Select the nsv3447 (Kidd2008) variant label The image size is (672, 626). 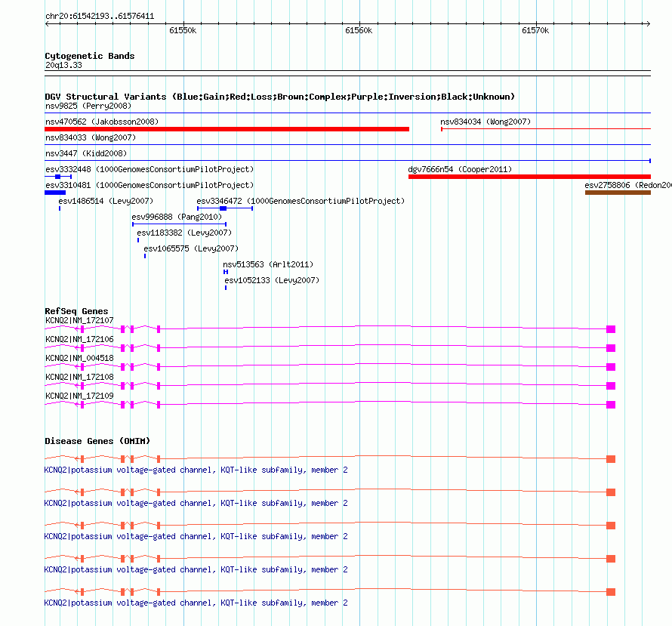(86, 153)
